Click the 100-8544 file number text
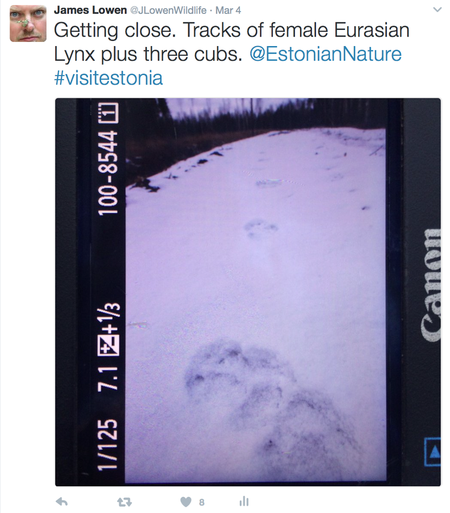Screen dimensions: 450x513 click(108, 173)
